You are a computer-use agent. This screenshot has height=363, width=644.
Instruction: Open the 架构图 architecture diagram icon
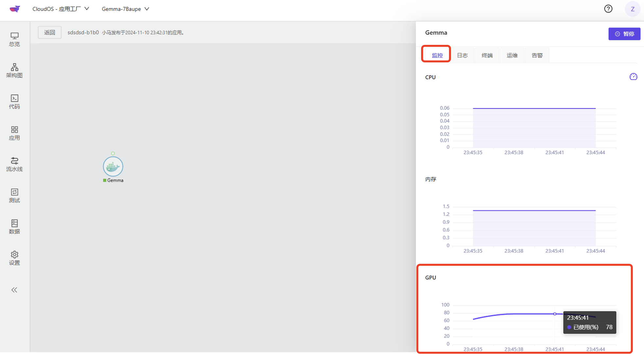[14, 70]
